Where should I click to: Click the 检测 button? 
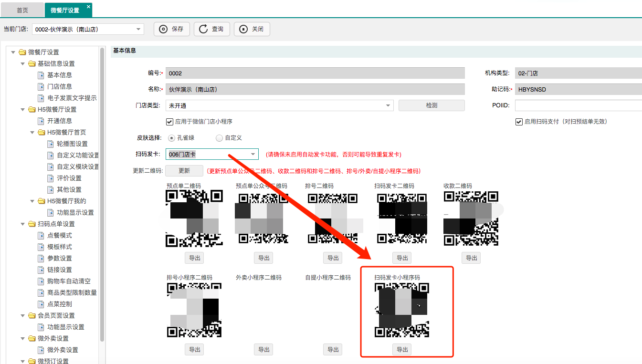[432, 105]
